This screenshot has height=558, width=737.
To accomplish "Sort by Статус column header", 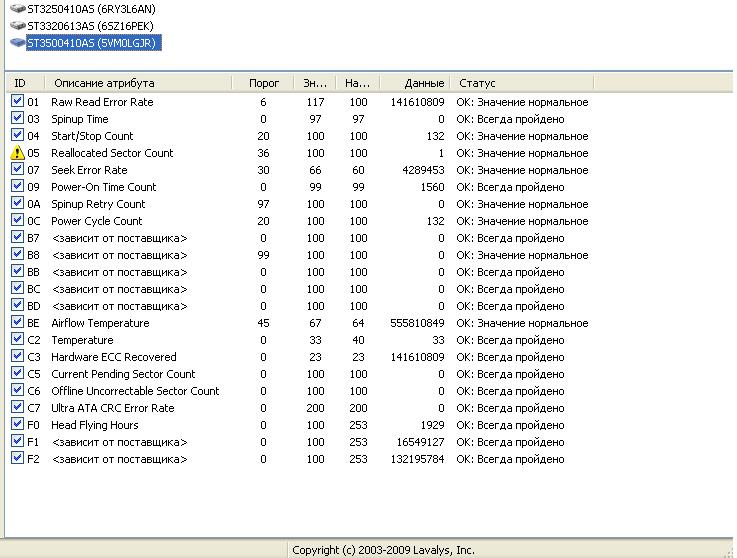I will point(522,83).
